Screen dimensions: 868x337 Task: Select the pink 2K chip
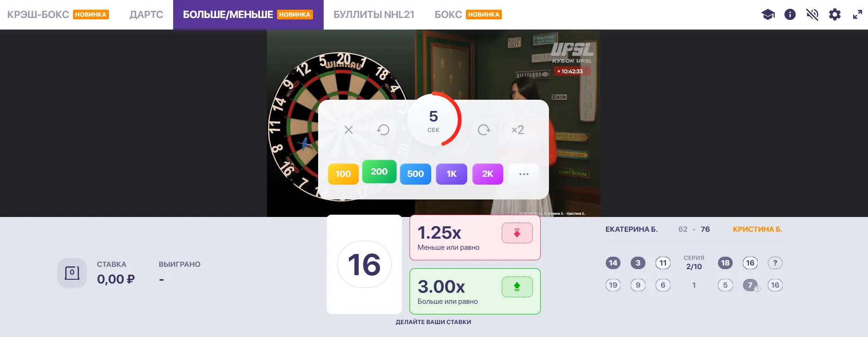(x=488, y=174)
